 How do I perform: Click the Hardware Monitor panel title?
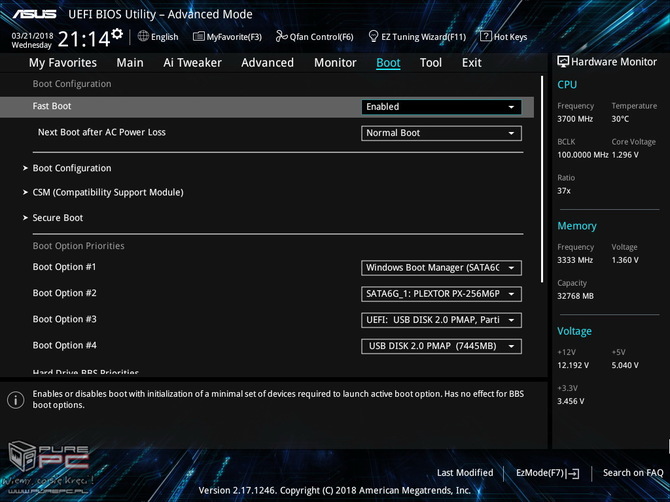click(614, 62)
